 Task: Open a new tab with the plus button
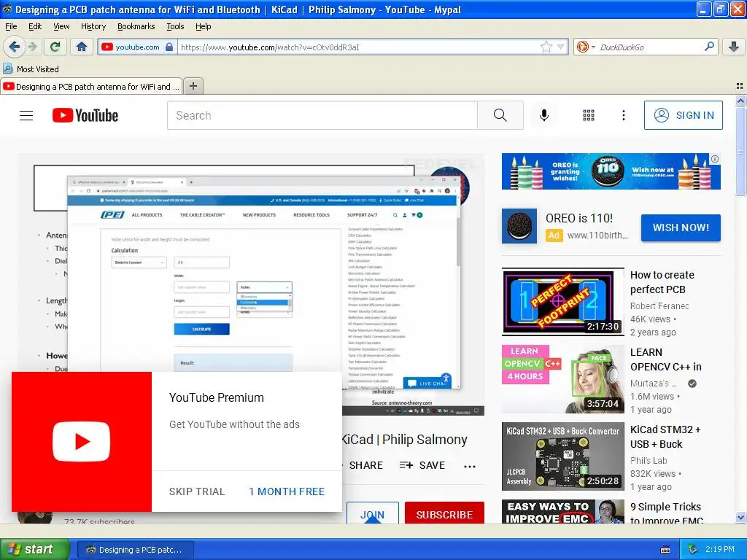pyautogui.click(x=193, y=86)
